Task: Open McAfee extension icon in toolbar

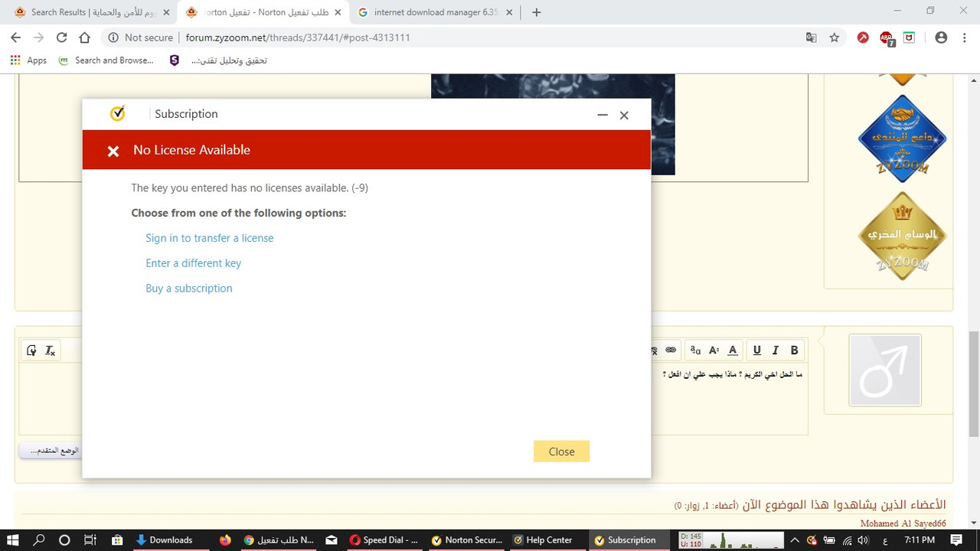Action: (910, 37)
